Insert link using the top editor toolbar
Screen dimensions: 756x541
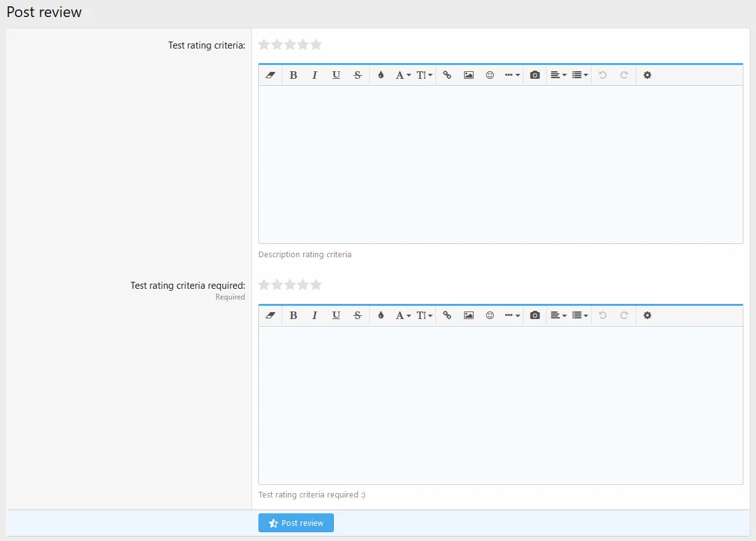point(447,75)
